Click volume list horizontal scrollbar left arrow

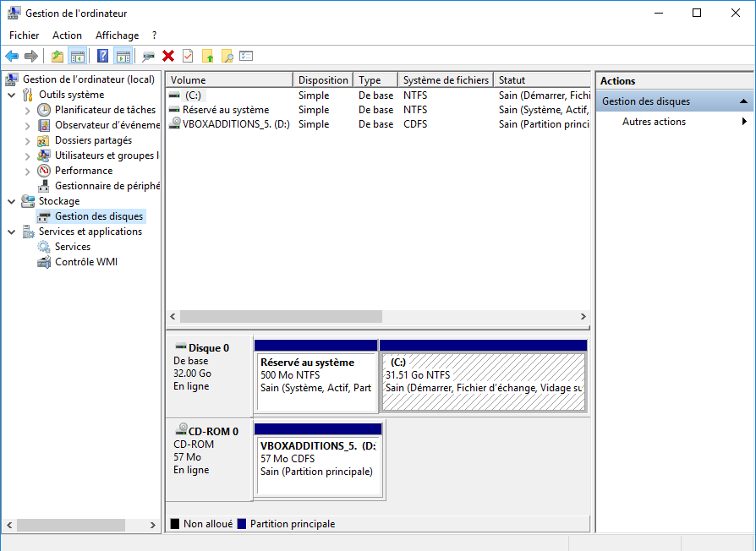coord(173,316)
